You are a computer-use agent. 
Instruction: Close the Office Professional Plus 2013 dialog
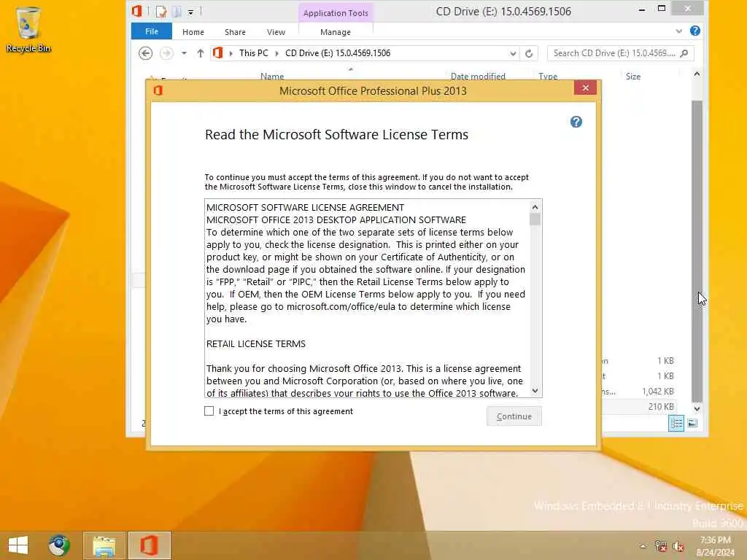tap(586, 87)
